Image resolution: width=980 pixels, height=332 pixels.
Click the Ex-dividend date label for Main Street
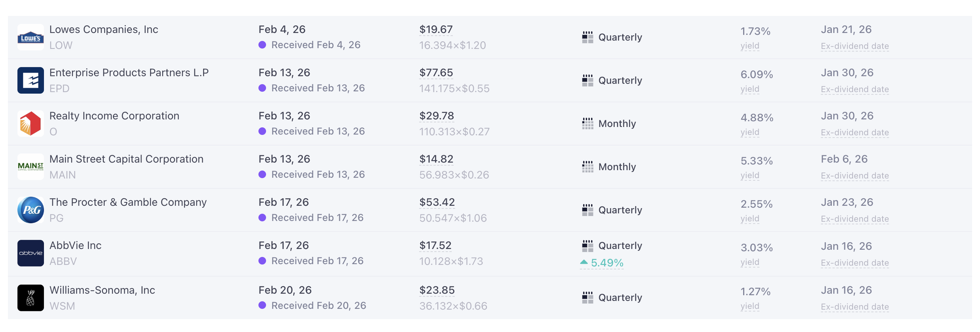coord(855,176)
